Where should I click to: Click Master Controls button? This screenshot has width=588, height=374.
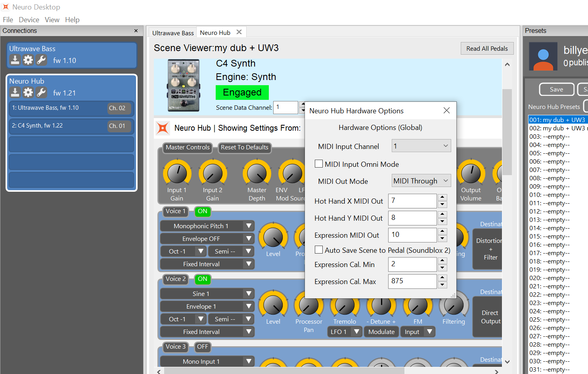(188, 147)
